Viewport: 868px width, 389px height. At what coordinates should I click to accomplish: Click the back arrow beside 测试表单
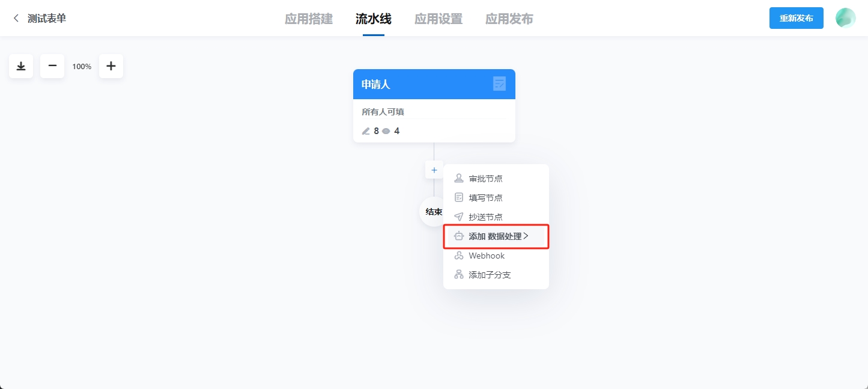[14, 18]
